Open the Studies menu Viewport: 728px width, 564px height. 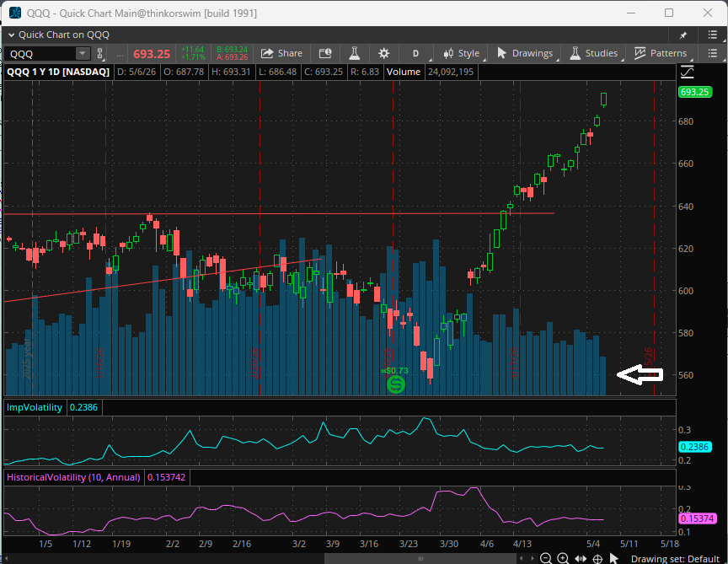pos(594,53)
